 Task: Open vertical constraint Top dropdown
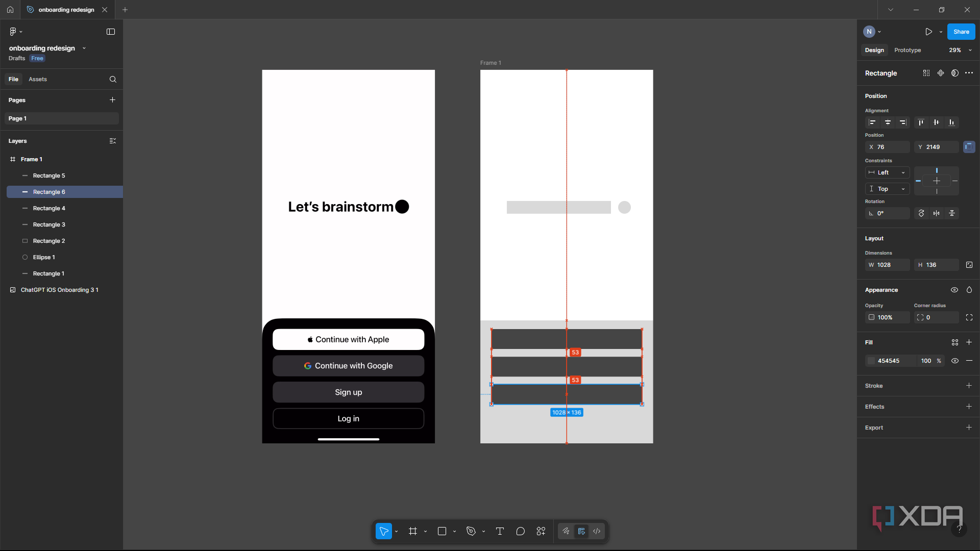click(x=888, y=189)
